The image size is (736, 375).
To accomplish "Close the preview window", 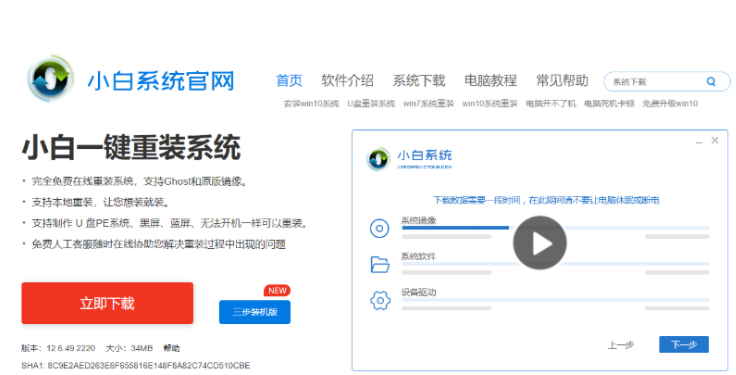I will (715, 140).
